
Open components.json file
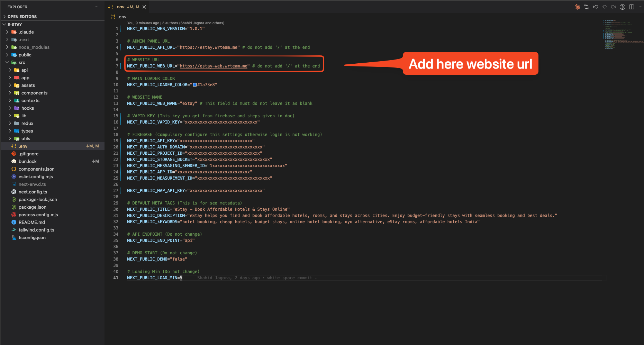[x=36, y=169]
